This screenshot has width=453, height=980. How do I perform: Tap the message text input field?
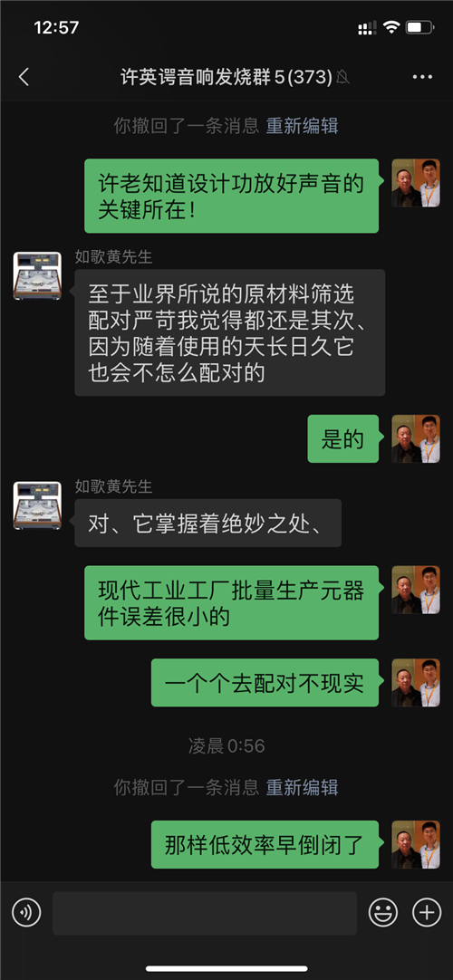coord(205,913)
